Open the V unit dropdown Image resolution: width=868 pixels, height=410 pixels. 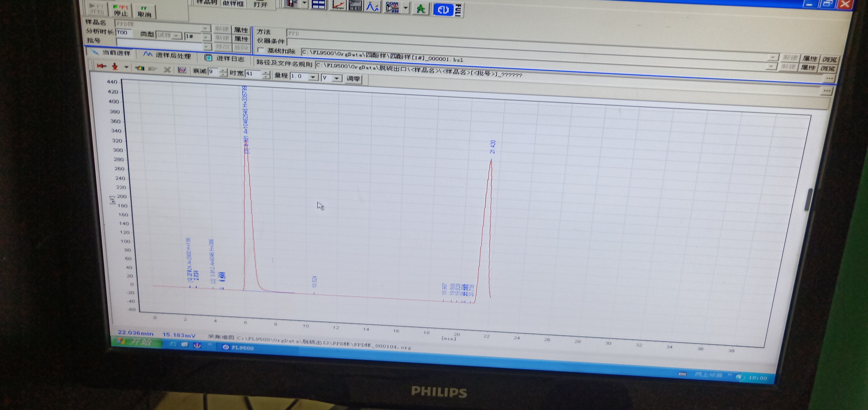336,78
